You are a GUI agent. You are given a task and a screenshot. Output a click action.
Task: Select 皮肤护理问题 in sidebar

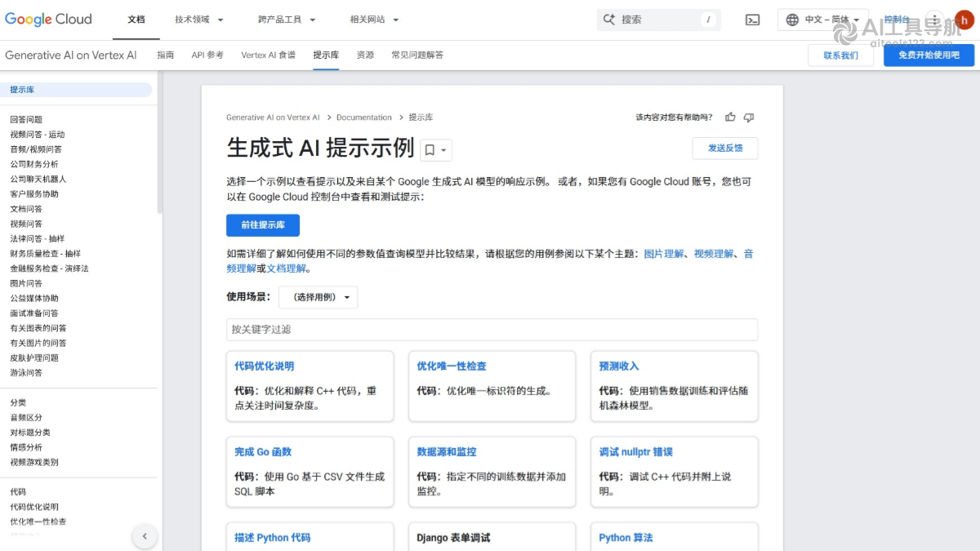point(34,358)
